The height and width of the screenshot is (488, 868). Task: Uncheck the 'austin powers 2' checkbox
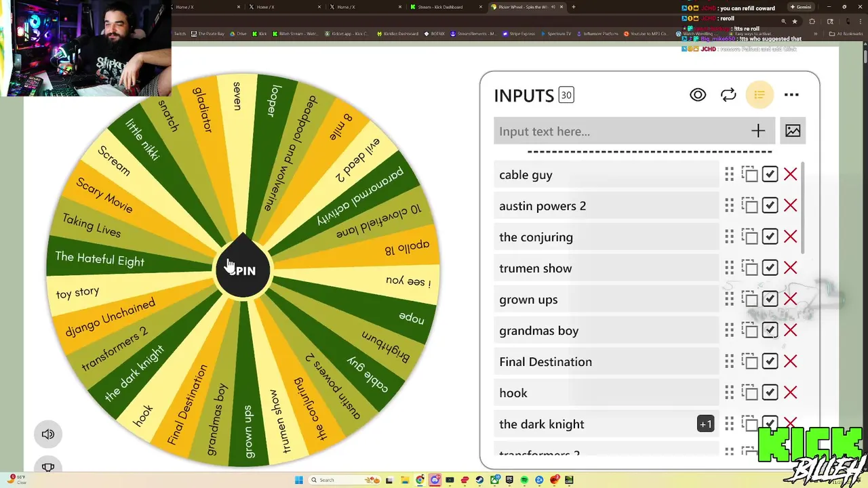pos(770,205)
